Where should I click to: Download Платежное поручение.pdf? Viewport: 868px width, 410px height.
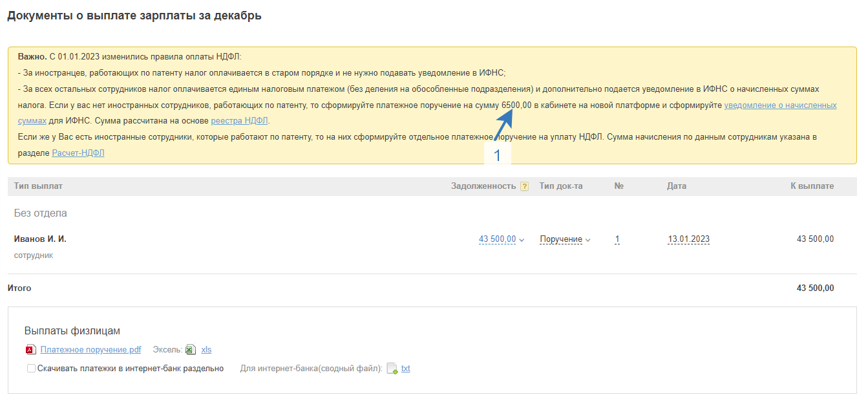(x=90, y=350)
